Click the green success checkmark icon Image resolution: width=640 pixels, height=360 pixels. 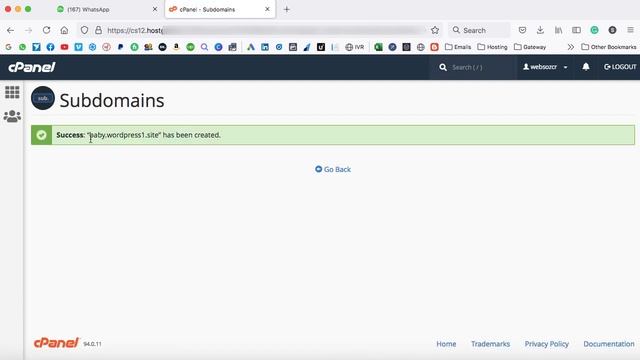coord(42,135)
